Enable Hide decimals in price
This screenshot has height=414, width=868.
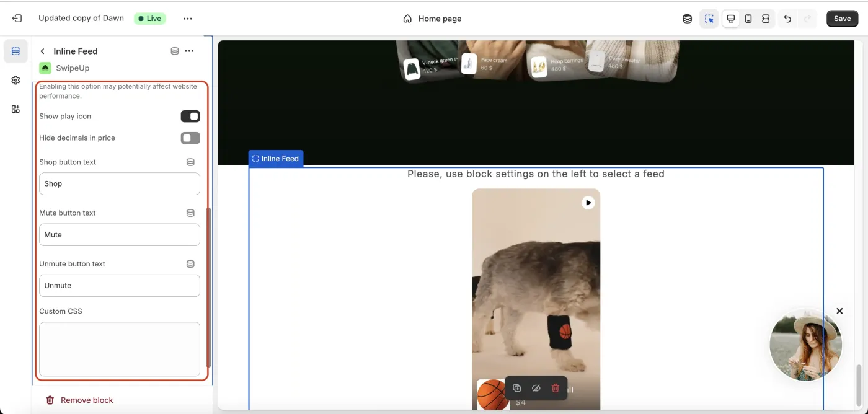pos(190,138)
